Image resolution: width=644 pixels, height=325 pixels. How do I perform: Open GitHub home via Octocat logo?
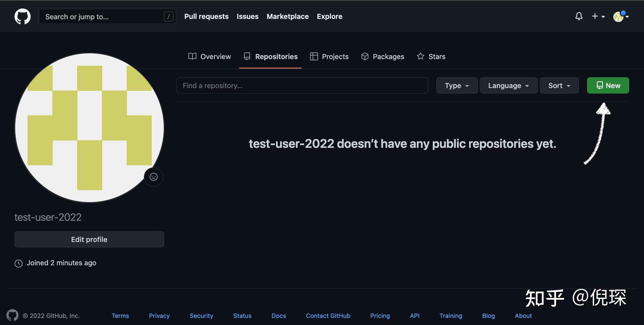coord(23,17)
